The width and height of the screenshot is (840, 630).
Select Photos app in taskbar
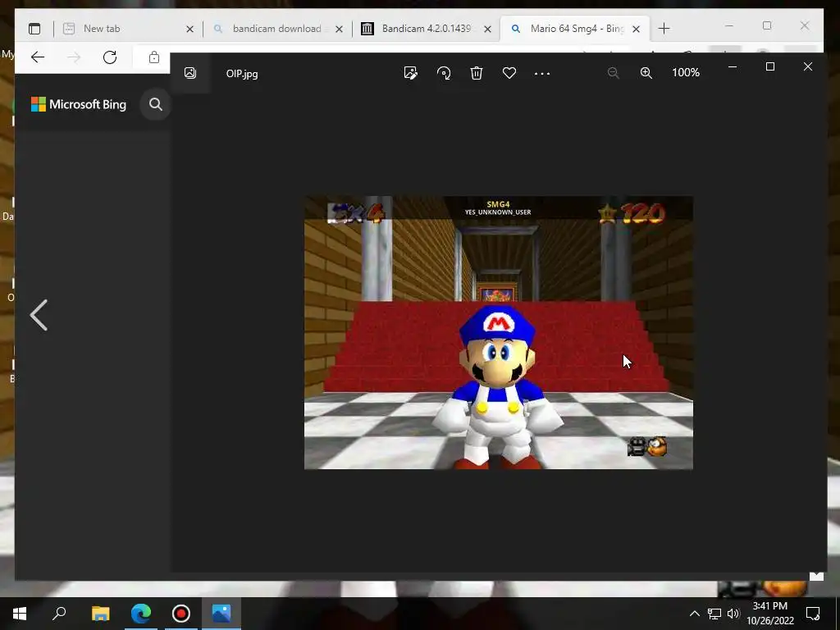coord(221,614)
